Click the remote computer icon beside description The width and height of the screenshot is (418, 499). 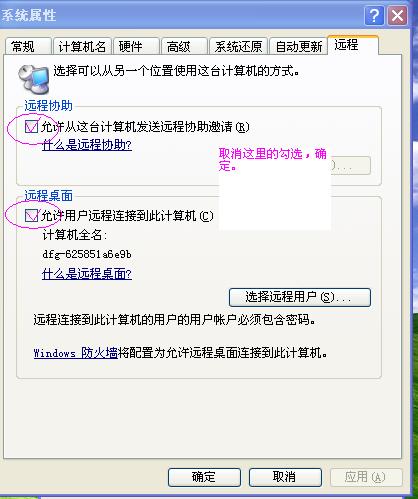pyautogui.click(x=33, y=79)
